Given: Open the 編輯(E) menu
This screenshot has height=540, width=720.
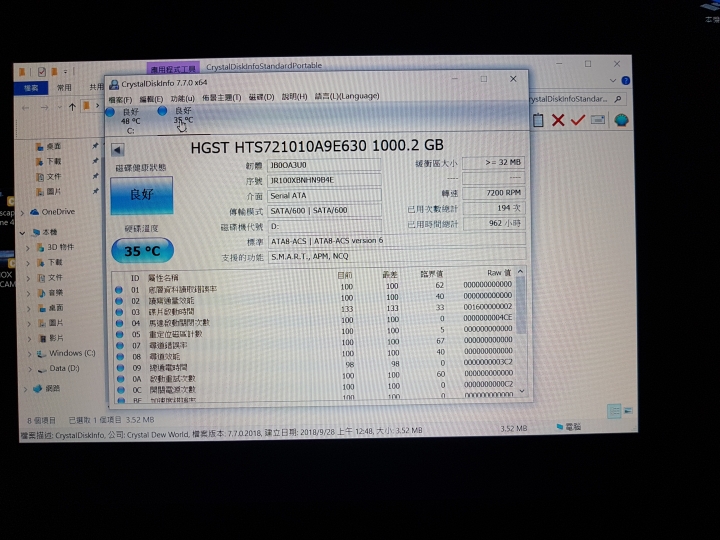Looking at the screenshot, I should pyautogui.click(x=151, y=99).
